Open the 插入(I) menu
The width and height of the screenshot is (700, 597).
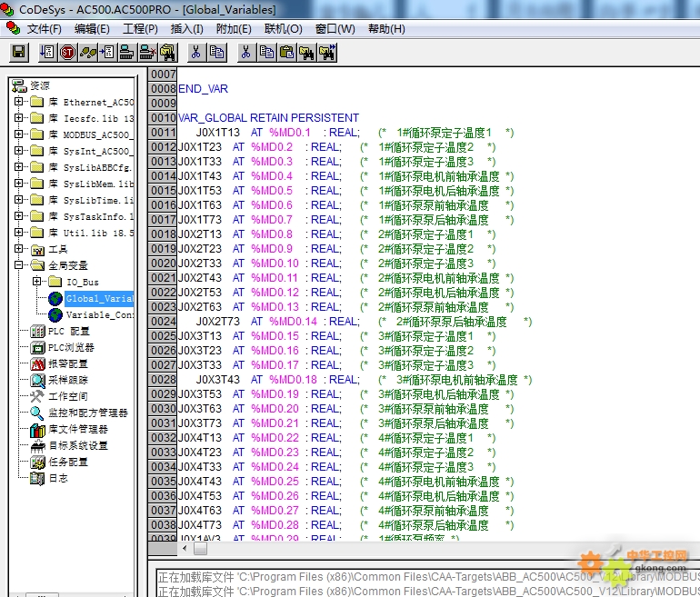click(187, 29)
